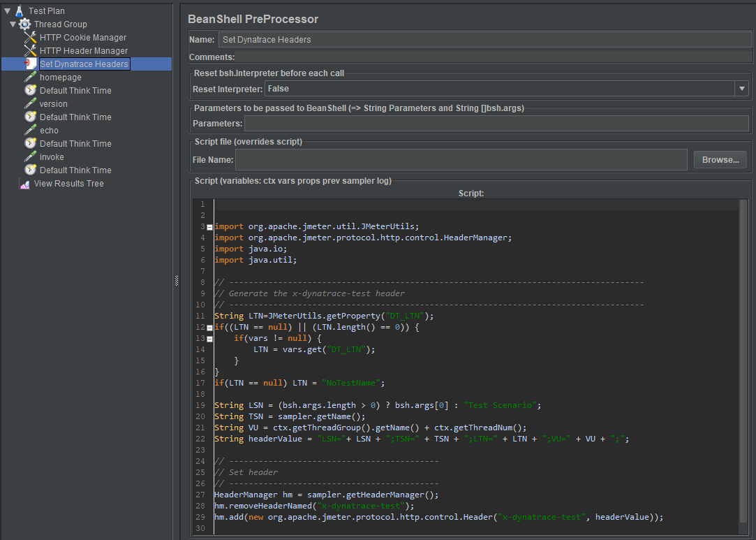This screenshot has width=756, height=540.
Task: Click "HeaderManager hm" on line 27
Action: (253, 495)
